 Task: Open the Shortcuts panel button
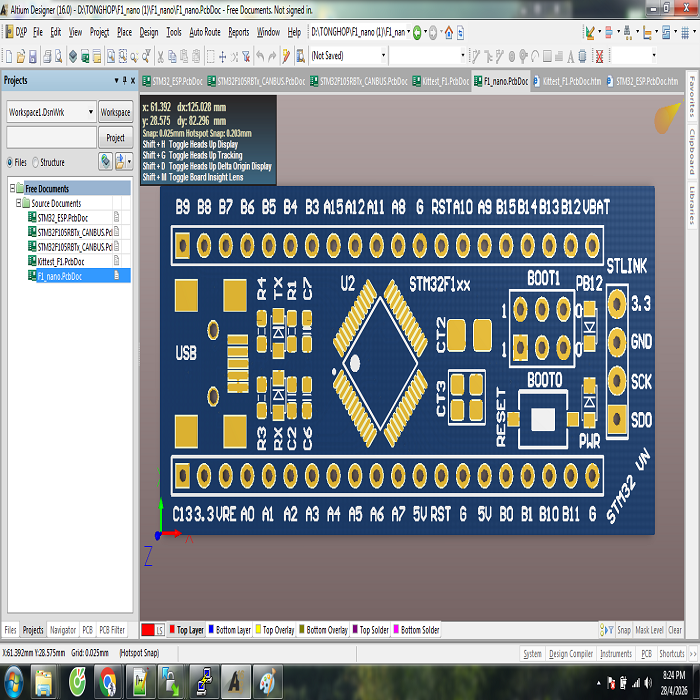tap(671, 654)
